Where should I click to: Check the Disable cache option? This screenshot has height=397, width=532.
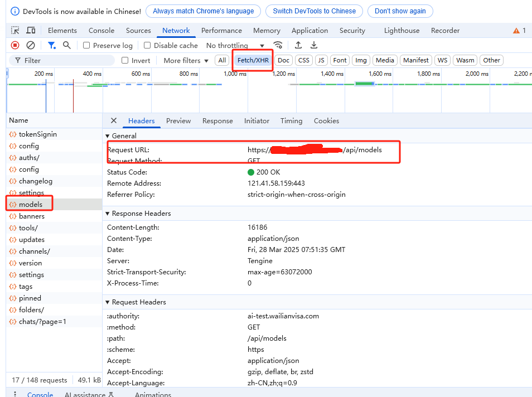pos(147,45)
